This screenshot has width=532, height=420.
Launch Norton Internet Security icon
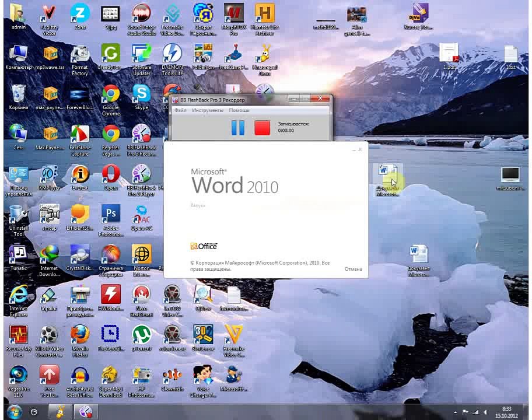[142, 261]
